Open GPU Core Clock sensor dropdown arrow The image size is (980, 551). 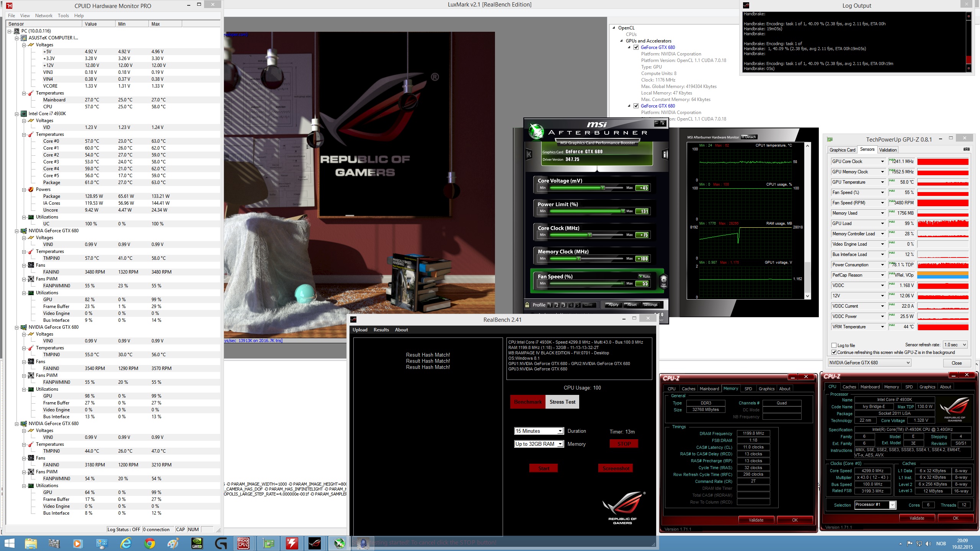pyautogui.click(x=883, y=161)
